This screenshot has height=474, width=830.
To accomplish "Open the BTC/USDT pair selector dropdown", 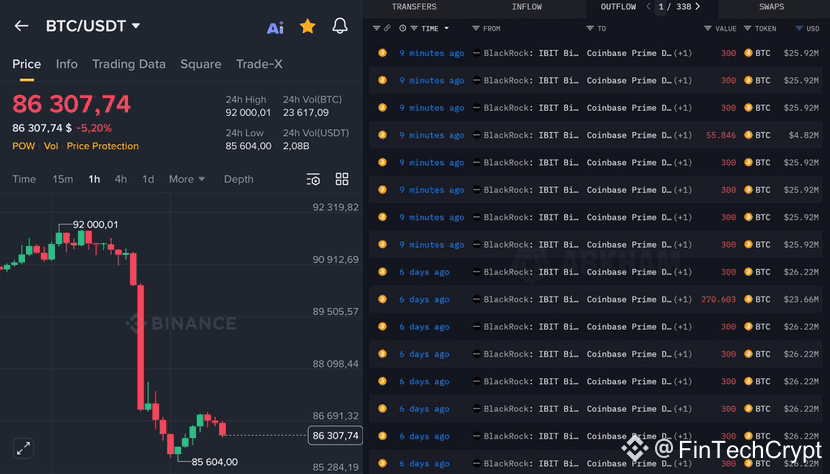I will 93,26.
